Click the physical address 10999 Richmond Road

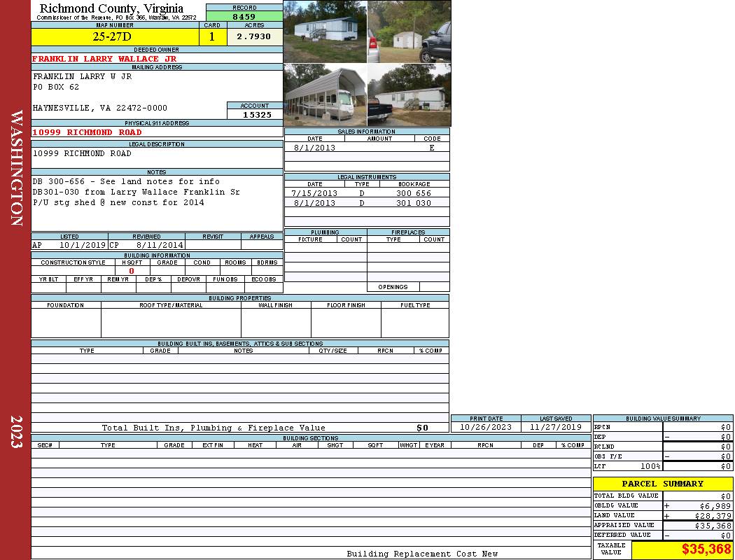(x=87, y=132)
